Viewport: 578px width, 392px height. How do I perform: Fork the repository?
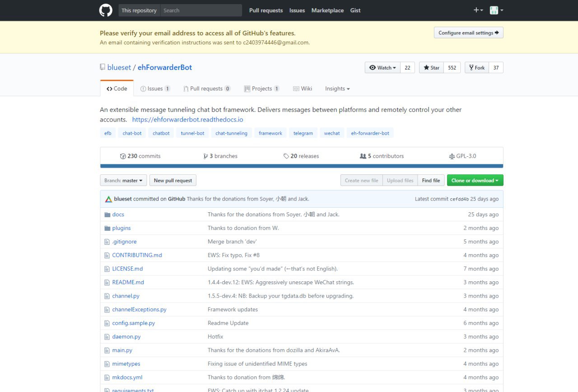(x=477, y=68)
